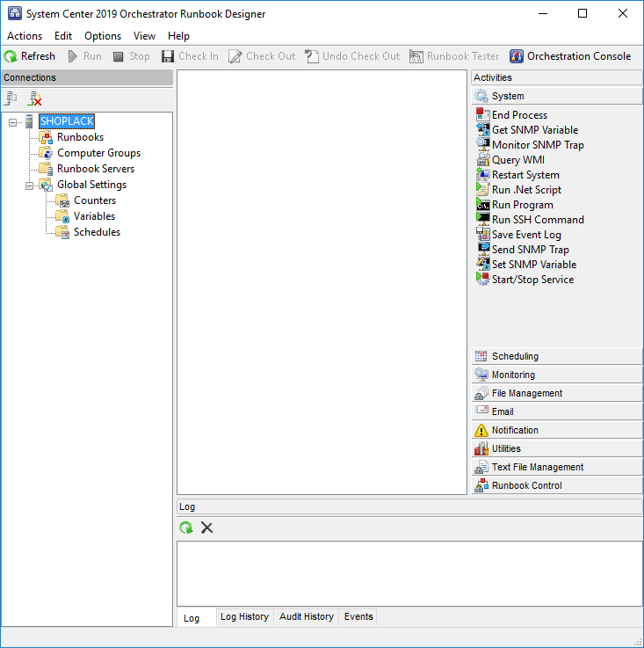Select the Set SNMP Variable activity

click(526, 264)
